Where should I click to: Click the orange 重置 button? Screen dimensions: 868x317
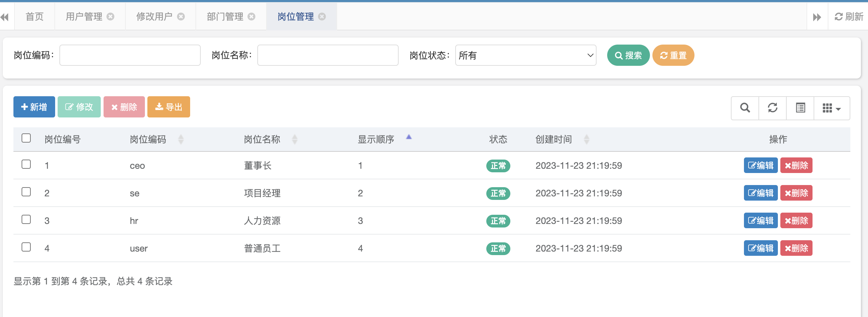pyautogui.click(x=673, y=55)
